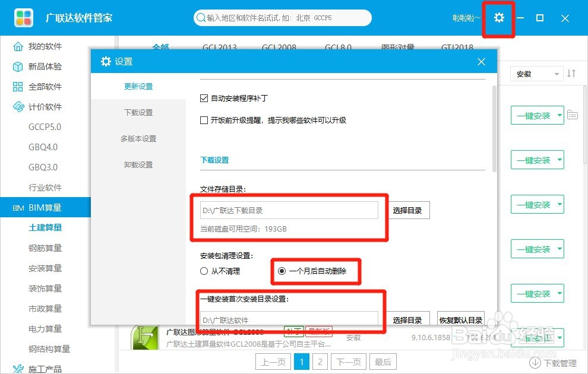Expand fifth 一键安装 dropdown arrow
The width and height of the screenshot is (588, 374).
coord(559,293)
